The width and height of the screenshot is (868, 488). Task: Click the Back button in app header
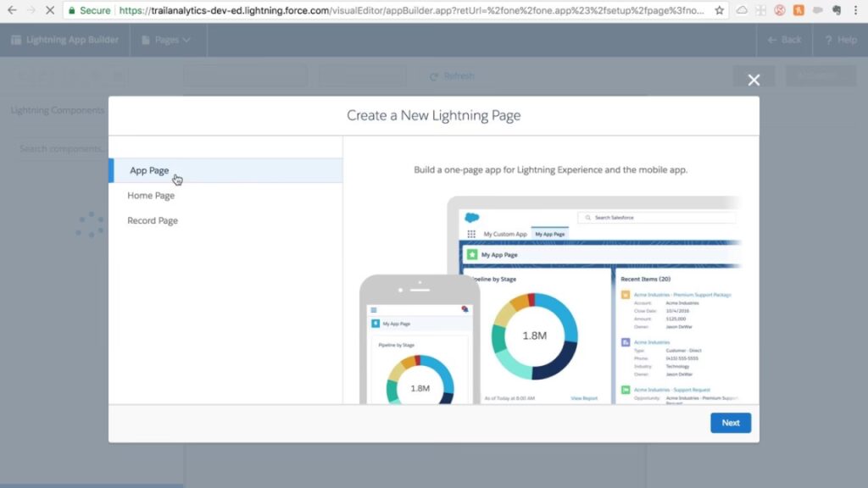click(784, 40)
